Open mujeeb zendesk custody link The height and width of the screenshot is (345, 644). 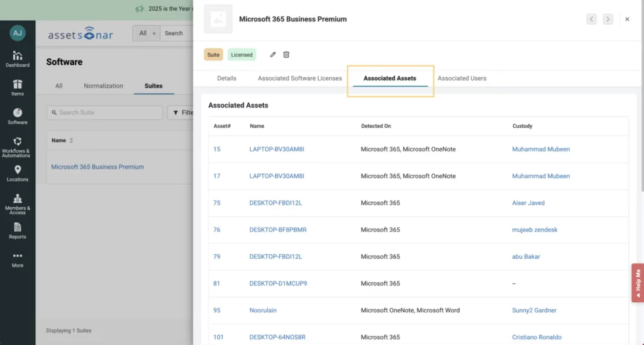coord(535,230)
